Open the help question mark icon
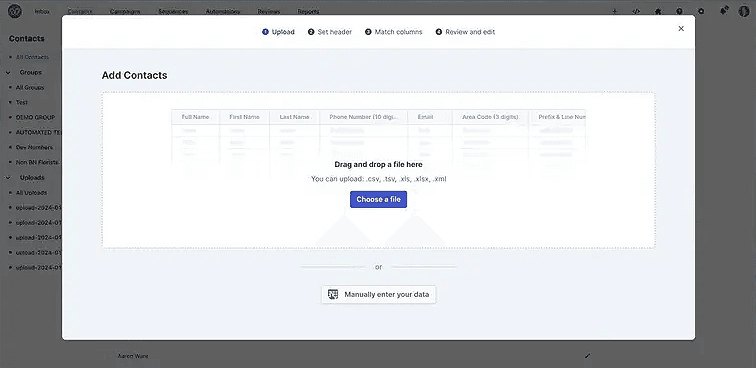The image size is (756, 368). click(x=679, y=11)
